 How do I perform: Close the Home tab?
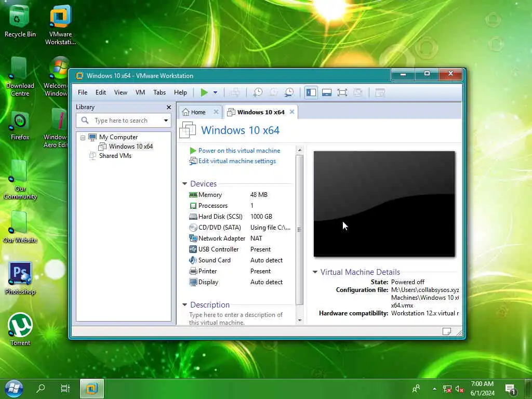click(x=216, y=112)
